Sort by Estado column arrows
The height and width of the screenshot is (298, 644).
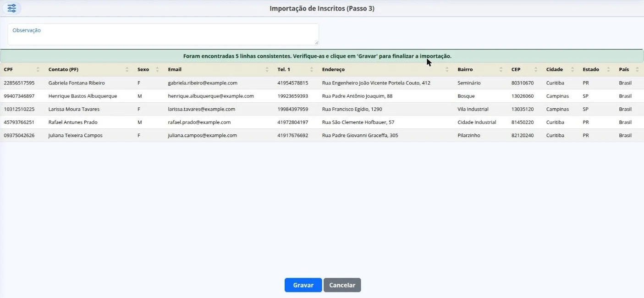tap(608, 70)
